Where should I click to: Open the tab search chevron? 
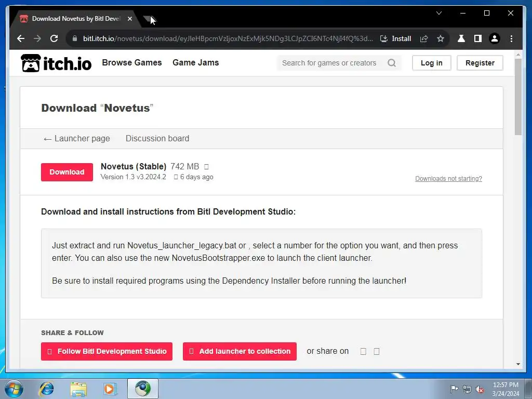pos(438,13)
